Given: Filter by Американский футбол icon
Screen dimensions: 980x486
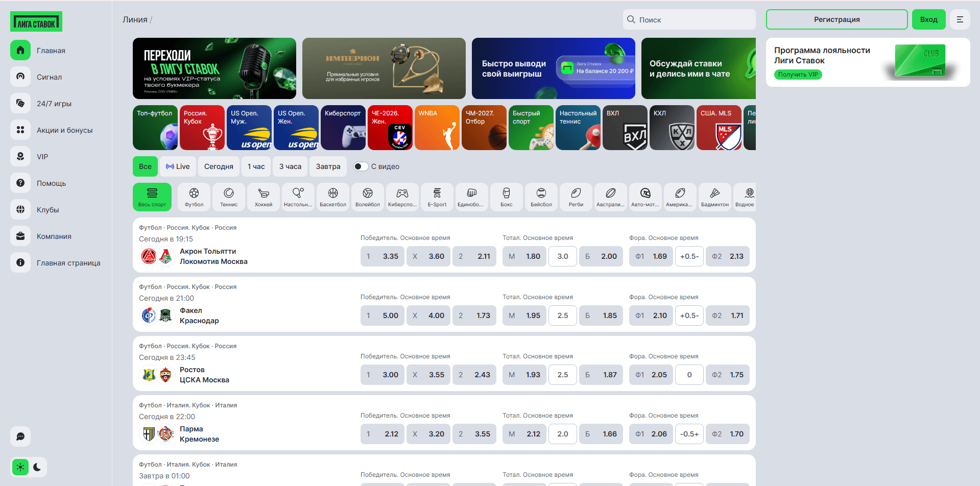Looking at the screenshot, I should [x=680, y=197].
